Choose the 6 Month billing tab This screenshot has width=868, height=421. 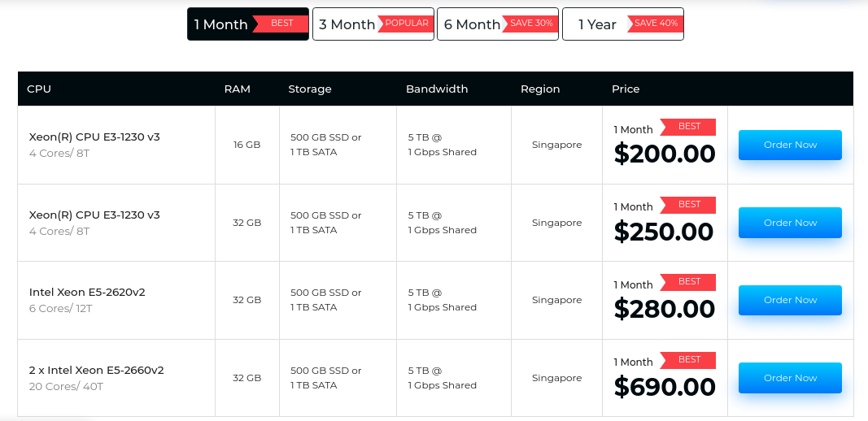[x=472, y=24]
